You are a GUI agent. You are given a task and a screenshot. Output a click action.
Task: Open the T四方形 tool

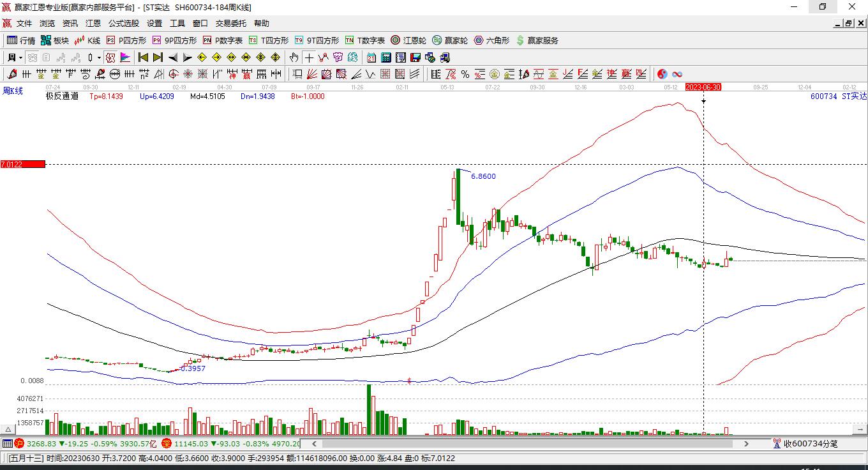pyautogui.click(x=268, y=40)
